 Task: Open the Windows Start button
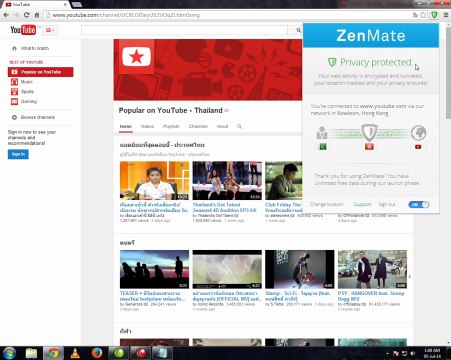9,353
